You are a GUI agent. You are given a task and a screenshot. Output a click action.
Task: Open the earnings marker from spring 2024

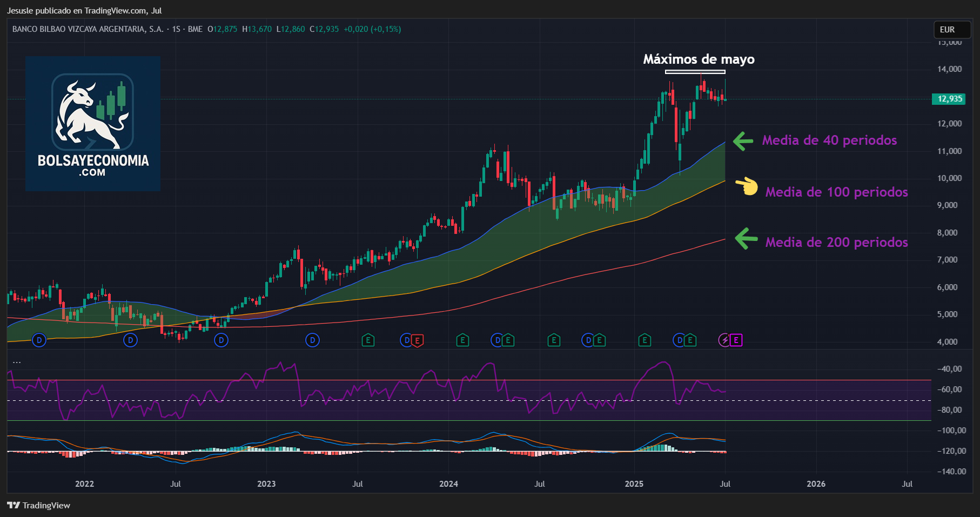click(508, 340)
